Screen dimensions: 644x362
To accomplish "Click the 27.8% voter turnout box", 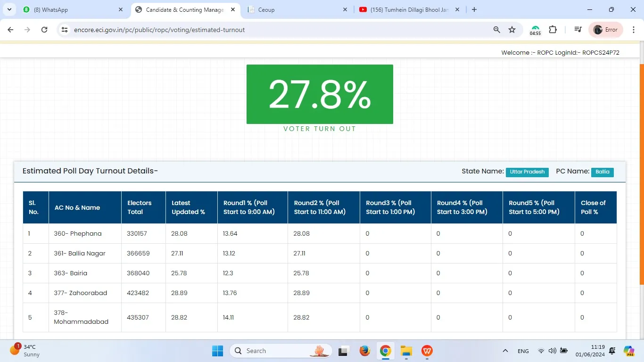I will click(320, 94).
